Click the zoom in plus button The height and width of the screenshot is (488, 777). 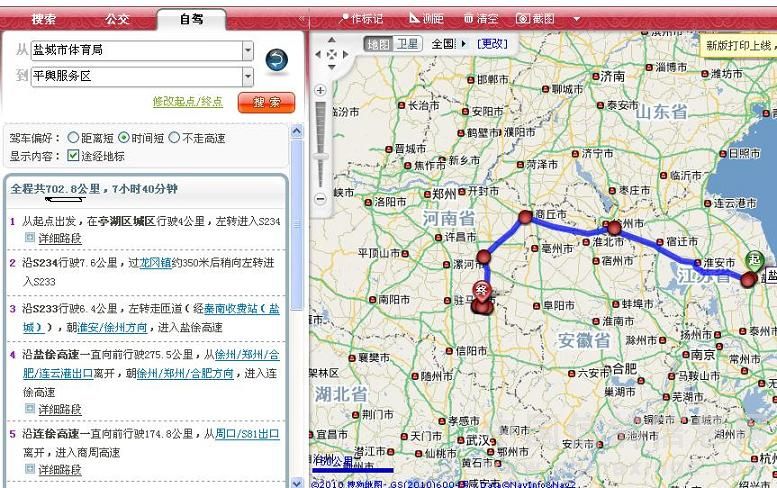[x=321, y=90]
